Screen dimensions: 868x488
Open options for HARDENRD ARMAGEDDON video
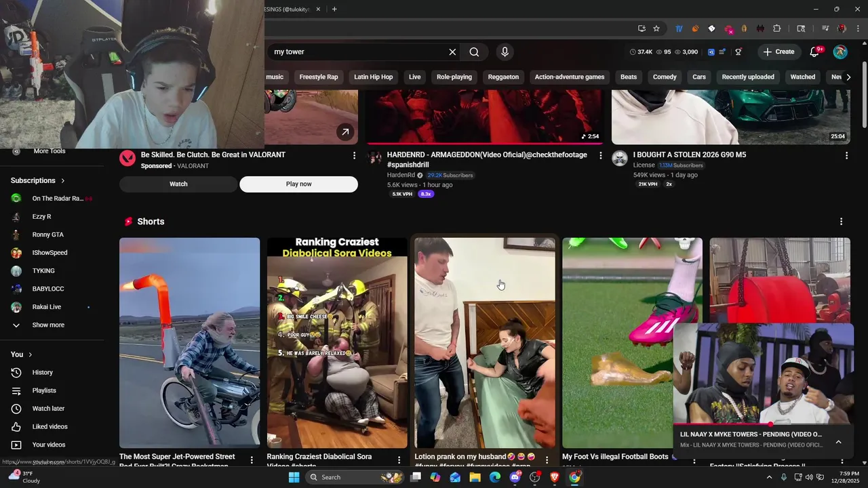pos(600,155)
